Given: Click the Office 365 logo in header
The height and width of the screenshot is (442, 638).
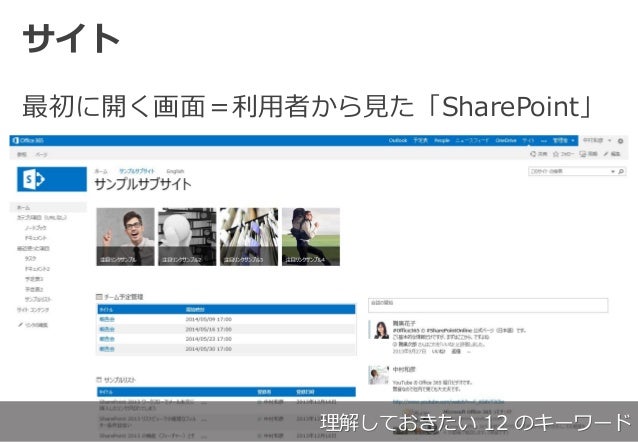Looking at the screenshot, I should pyautogui.click(x=28, y=140).
